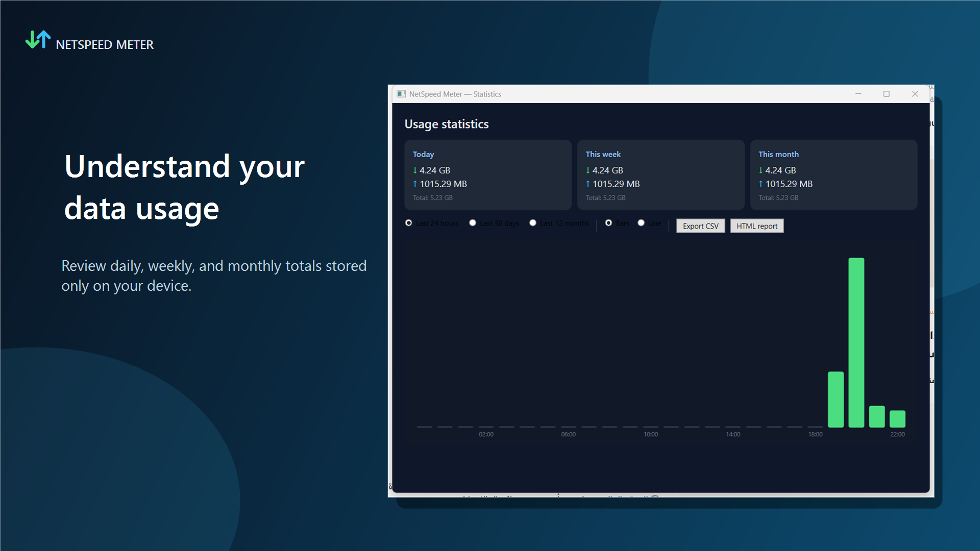
Task: Click the tallest green usage bar
Action: click(x=856, y=342)
